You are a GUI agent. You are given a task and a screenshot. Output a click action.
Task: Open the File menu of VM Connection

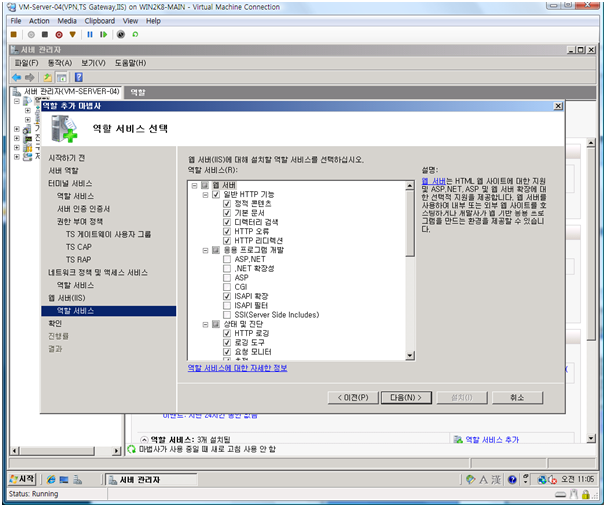[x=16, y=21]
